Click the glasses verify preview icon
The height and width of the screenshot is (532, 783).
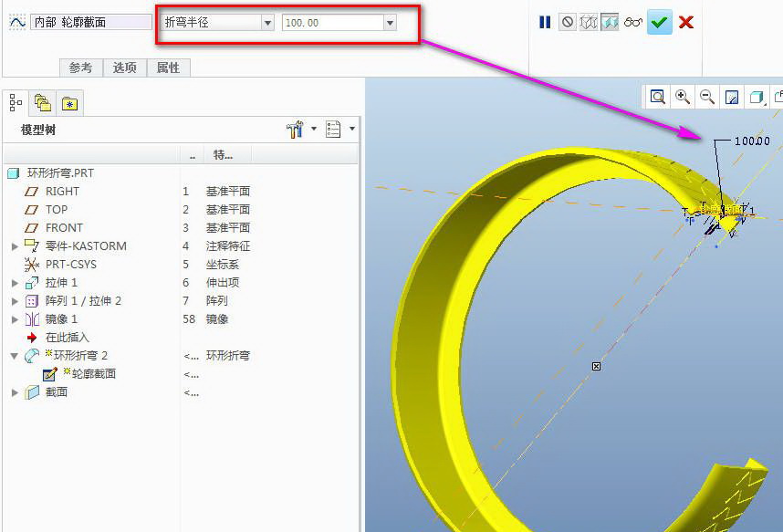click(x=633, y=22)
